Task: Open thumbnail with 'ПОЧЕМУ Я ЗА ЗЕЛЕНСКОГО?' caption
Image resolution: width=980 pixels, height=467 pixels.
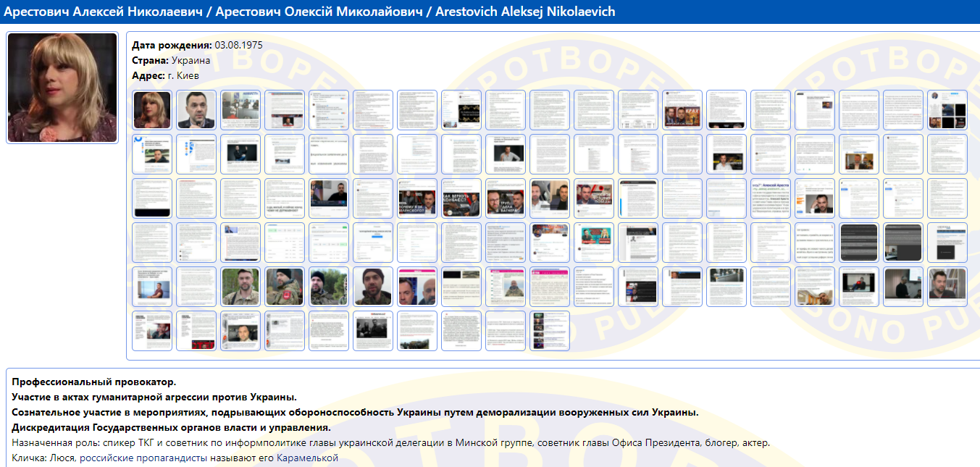Action: pos(417,198)
